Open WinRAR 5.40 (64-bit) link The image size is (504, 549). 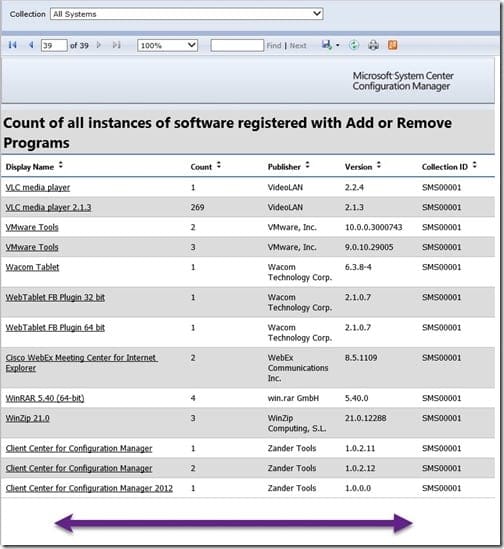pyautogui.click(x=45, y=398)
